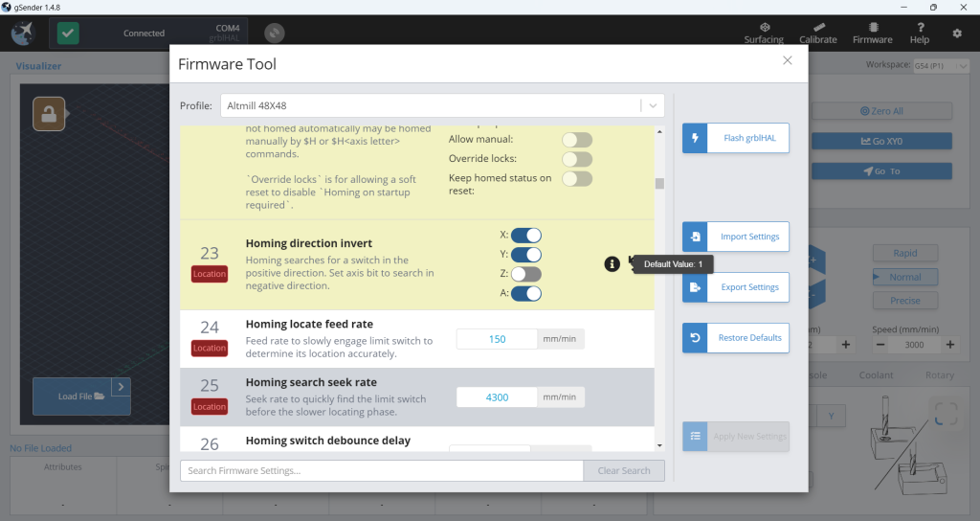
Task: Toggle the Override locks switch
Action: pos(576,159)
